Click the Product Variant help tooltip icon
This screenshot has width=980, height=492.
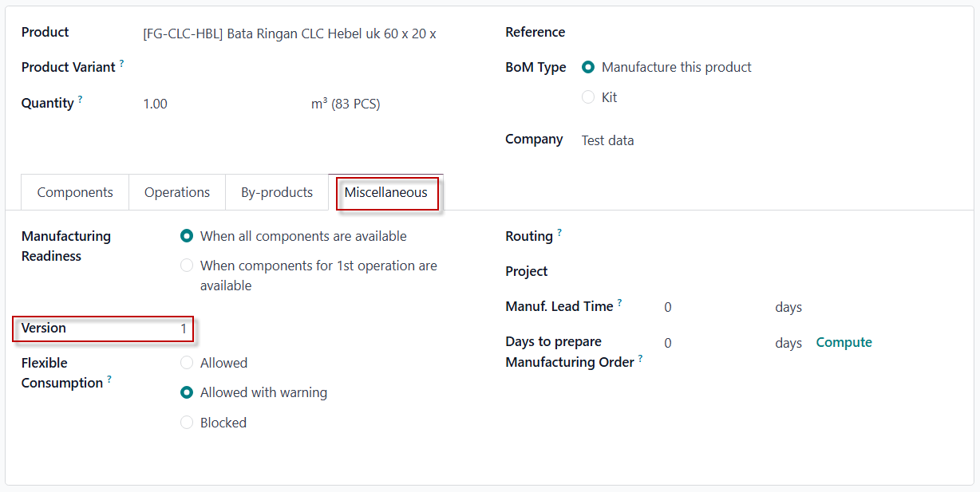(121, 63)
